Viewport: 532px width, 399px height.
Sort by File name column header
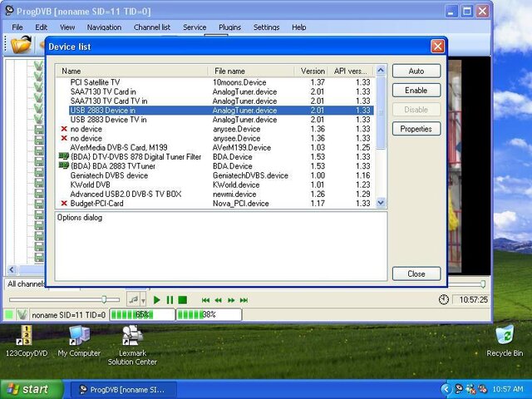click(x=251, y=71)
